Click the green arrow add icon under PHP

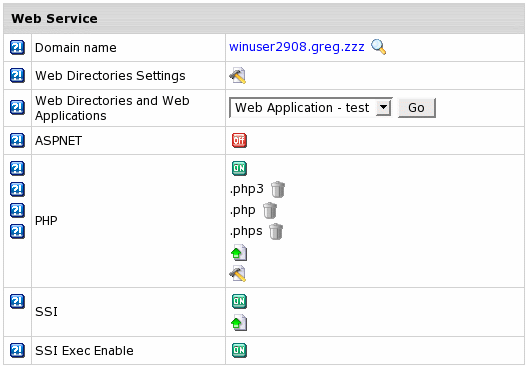(x=239, y=253)
